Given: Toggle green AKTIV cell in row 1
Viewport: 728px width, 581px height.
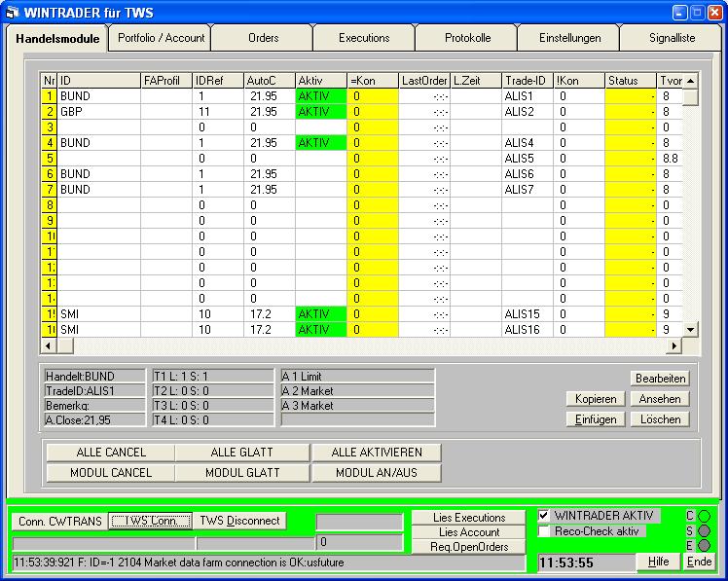Looking at the screenshot, I should (x=321, y=96).
